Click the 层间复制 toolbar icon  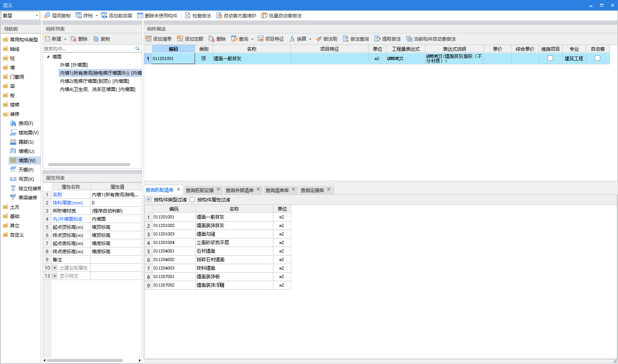click(47, 15)
